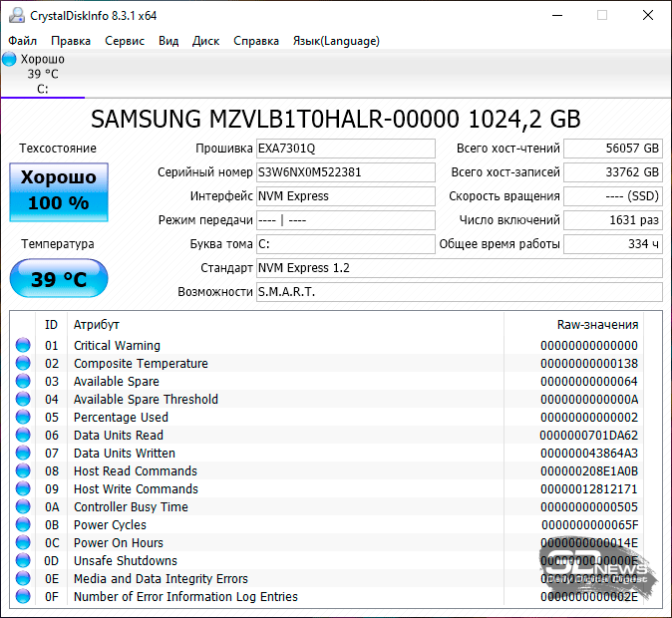Select the Composite Temperature attribute name
Screen dimensions: 672x618
coord(141,364)
